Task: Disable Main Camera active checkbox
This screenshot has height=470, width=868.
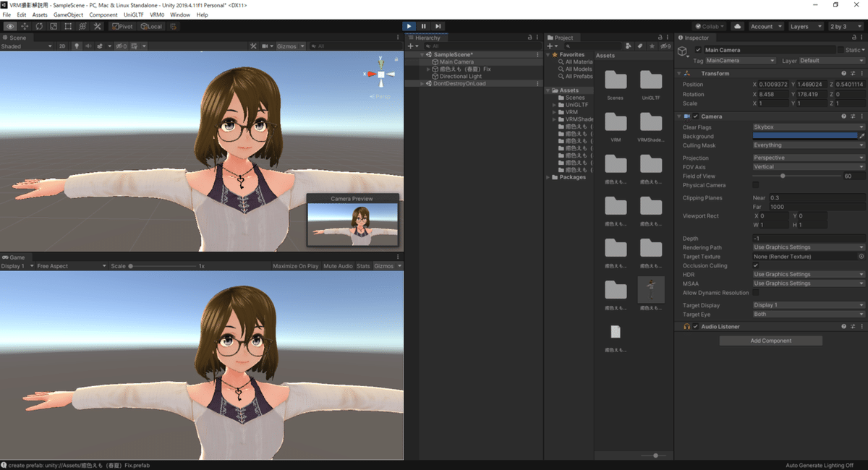Action: [698, 50]
